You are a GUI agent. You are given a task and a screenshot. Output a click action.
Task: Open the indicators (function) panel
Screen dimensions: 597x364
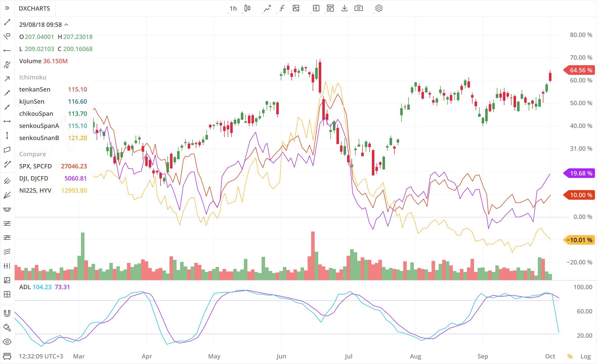tap(281, 8)
